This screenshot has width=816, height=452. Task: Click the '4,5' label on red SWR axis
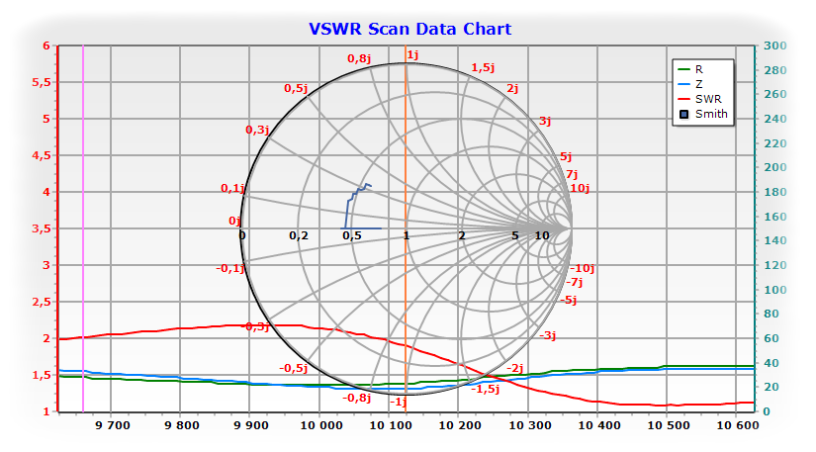[x=42, y=156]
